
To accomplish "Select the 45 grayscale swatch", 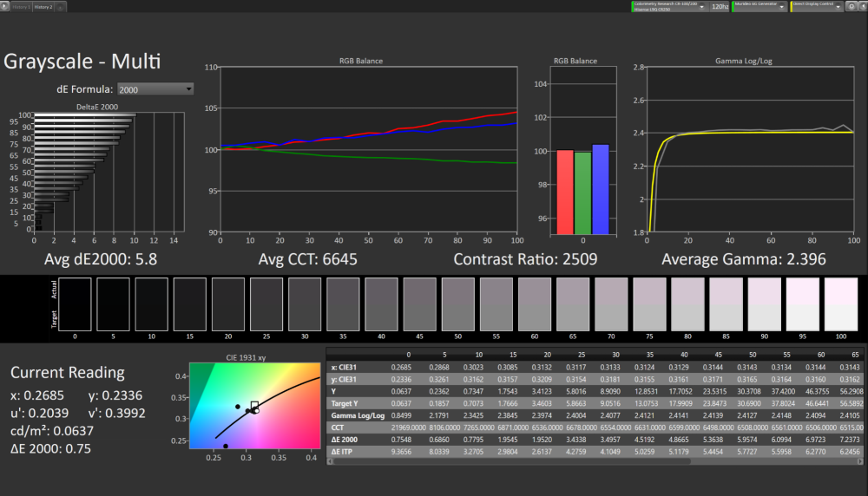I will tap(419, 304).
